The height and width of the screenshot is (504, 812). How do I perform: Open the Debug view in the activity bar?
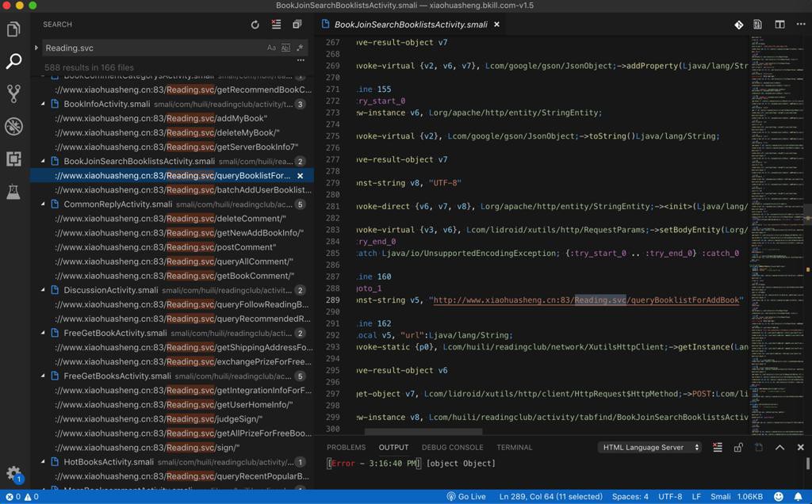pos(14,126)
